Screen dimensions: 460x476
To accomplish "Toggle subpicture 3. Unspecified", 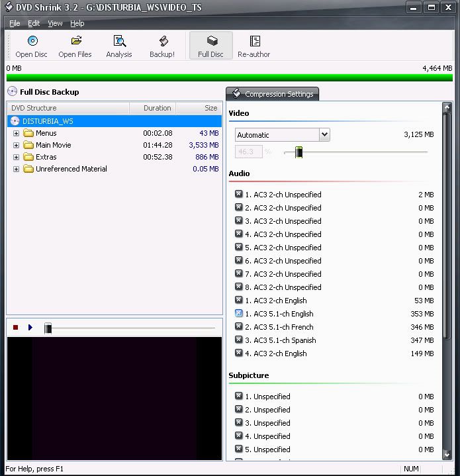I will click(239, 422).
